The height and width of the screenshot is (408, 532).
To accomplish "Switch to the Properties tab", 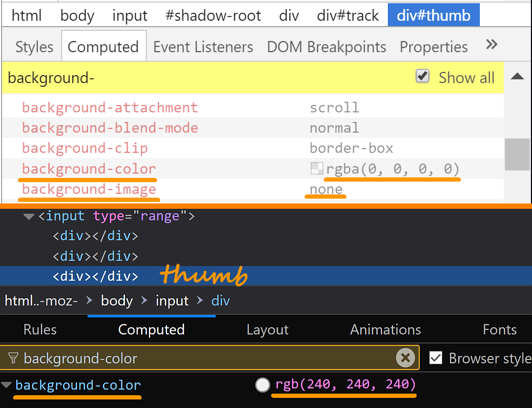I will point(434,47).
